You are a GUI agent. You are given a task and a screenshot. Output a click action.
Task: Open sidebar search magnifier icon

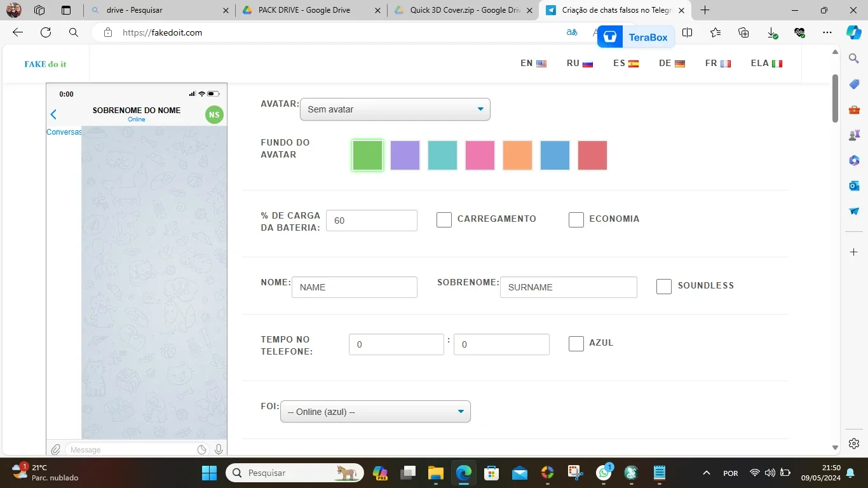854,58
